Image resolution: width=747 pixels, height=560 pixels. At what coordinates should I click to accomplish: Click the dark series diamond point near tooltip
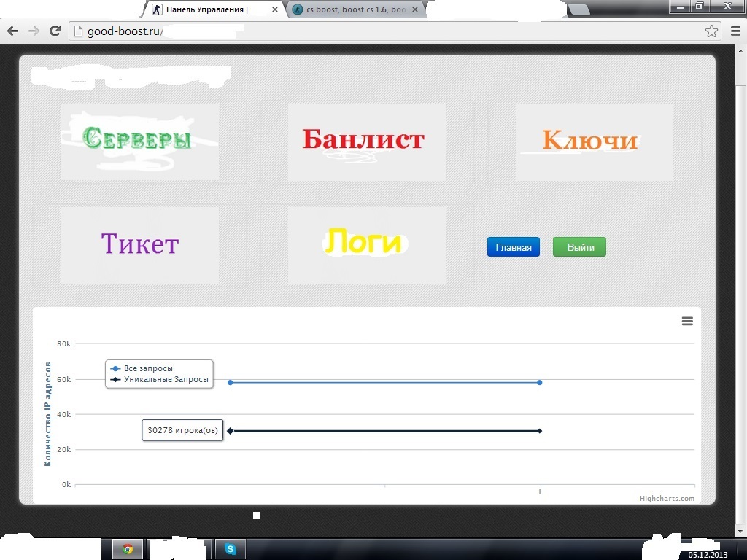click(x=230, y=431)
